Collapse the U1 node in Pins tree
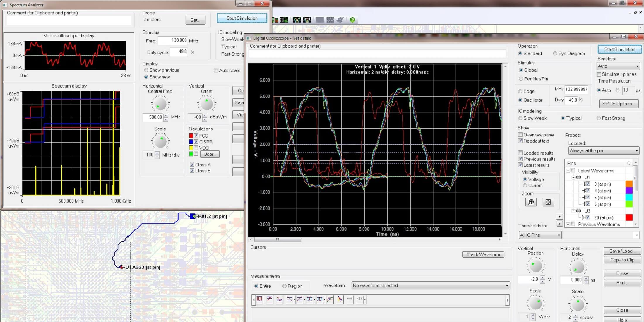This screenshot has height=322, width=644. pos(573,177)
